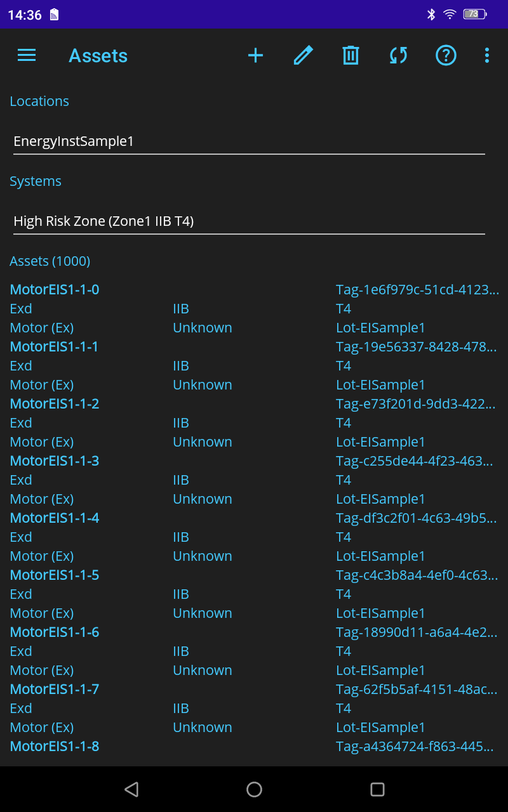Viewport: 508px width, 812px height.
Task: Open the navigation drawer menu
Action: pyautogui.click(x=26, y=55)
